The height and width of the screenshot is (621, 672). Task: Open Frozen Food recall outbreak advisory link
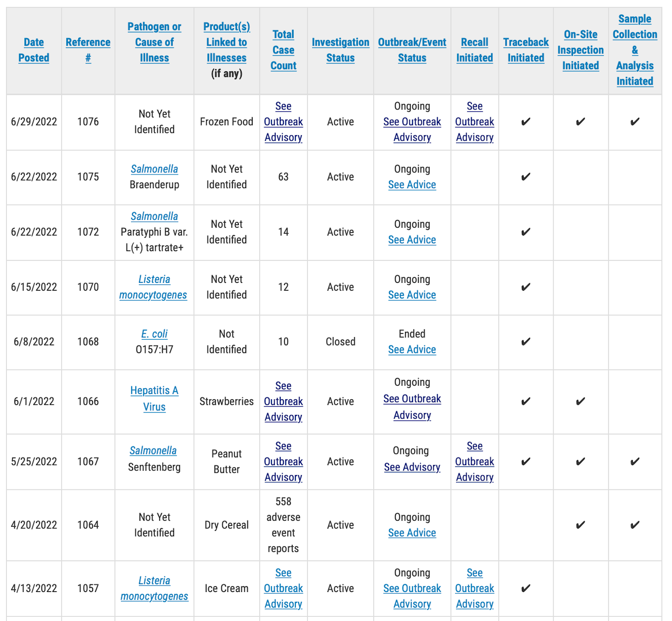coord(475,121)
